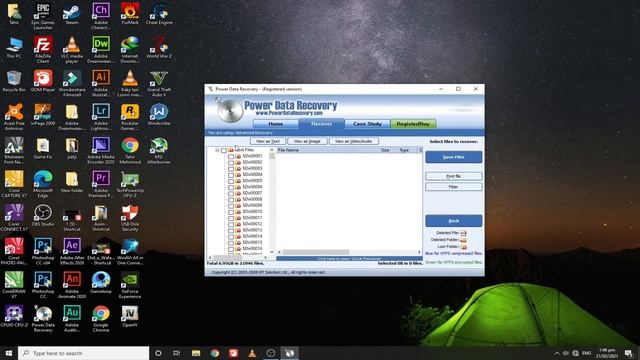Open the Register/Buy tab
Viewport: 640px width, 360px height.
[x=413, y=124]
